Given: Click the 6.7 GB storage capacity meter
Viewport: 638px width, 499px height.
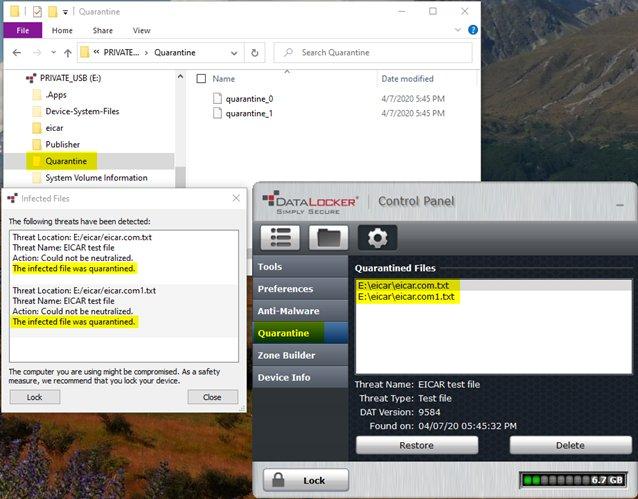Looking at the screenshot, I should pyautogui.click(x=569, y=480).
